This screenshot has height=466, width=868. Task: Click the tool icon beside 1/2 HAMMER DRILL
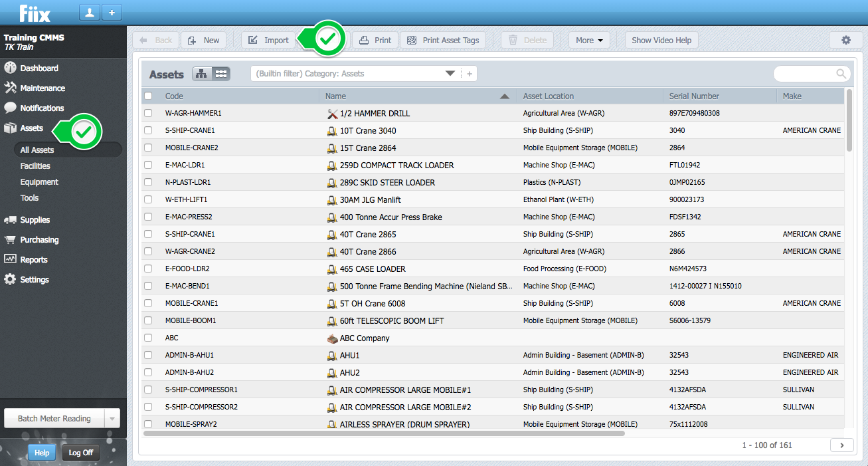coord(332,114)
